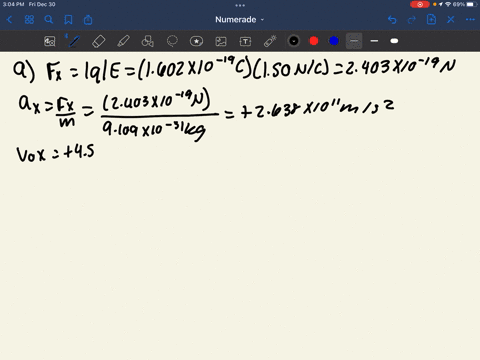Choose the Shapes tool

148,41
